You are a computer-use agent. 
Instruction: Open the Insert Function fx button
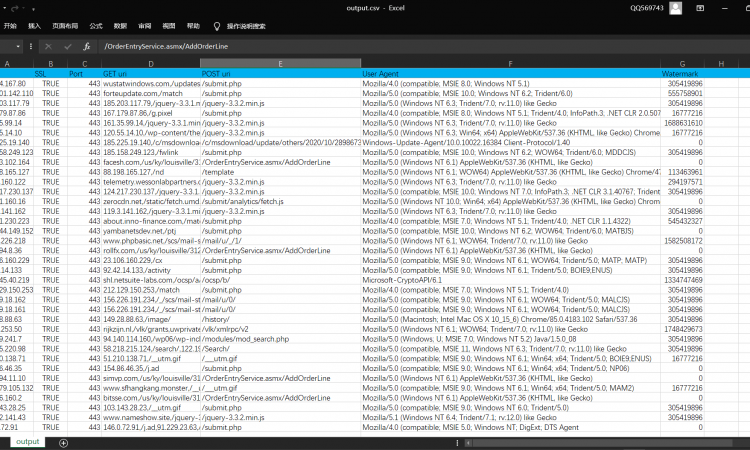(87, 46)
